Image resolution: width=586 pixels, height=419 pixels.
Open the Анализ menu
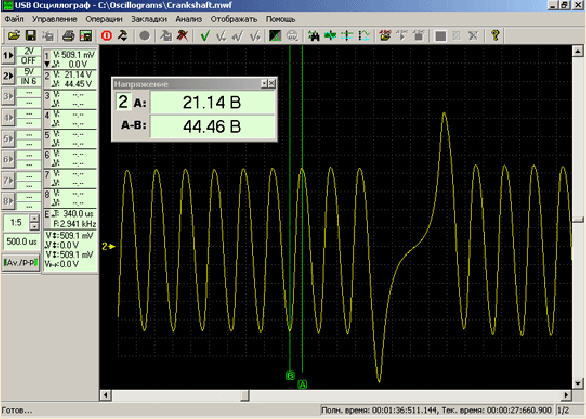[188, 19]
